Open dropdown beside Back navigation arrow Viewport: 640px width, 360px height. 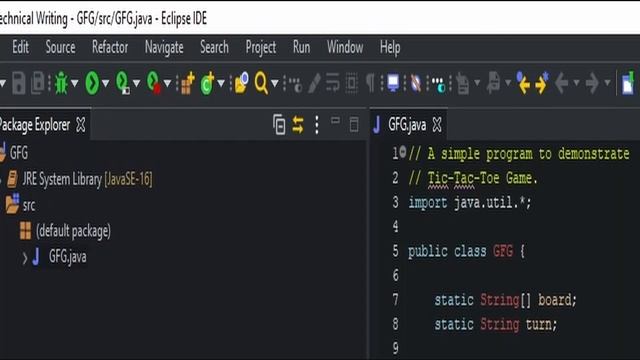[576, 83]
